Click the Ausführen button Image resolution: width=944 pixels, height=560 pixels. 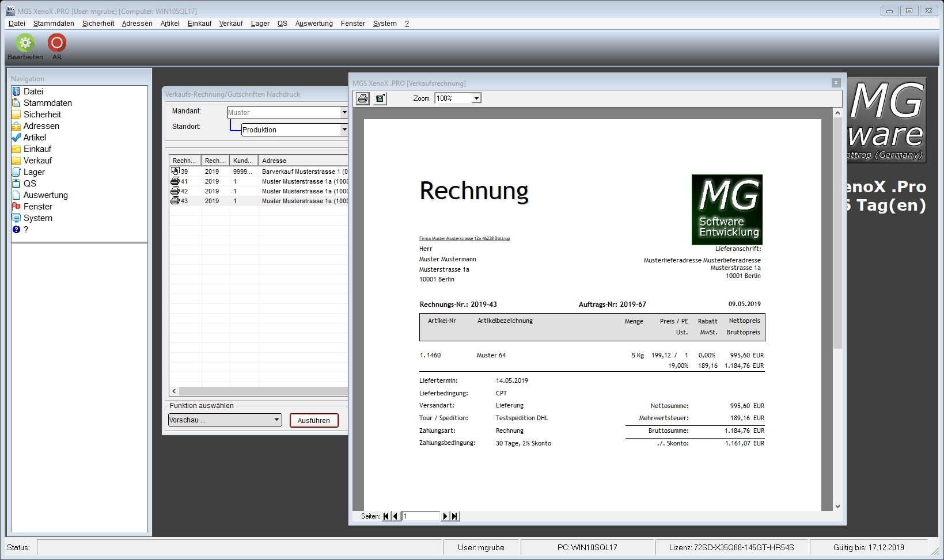point(314,420)
